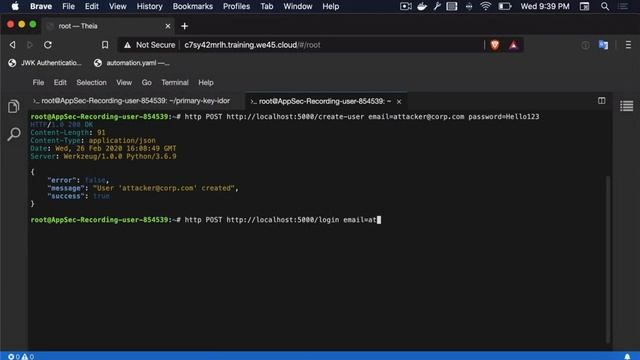Open the Explorer files icon in sidebar

(13, 107)
